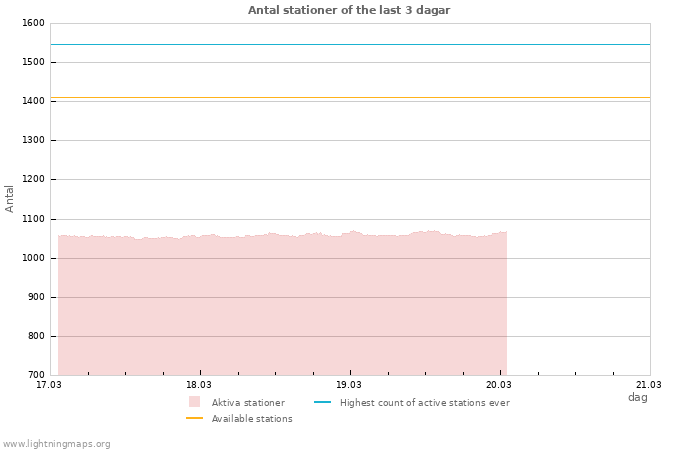Click the pink Aktiva stationer legend swatch
Image resolution: width=700 pixels, height=450 pixels.
194,402
